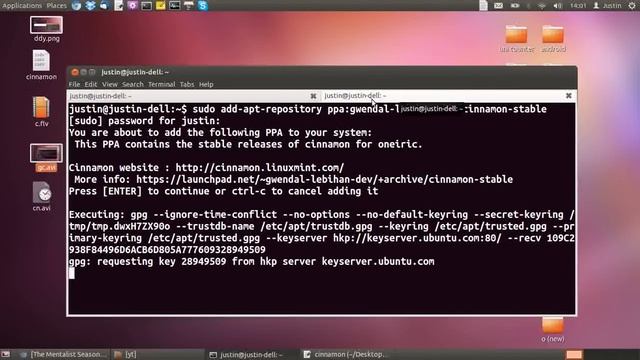
Task: Click the Thunderbird mail launcher icon
Action: [x=104, y=5]
